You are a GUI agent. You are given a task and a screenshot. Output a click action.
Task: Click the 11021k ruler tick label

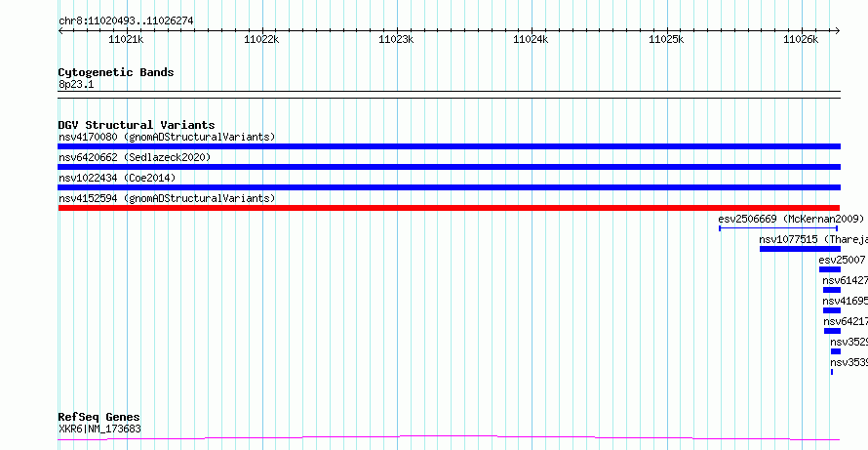point(126,39)
